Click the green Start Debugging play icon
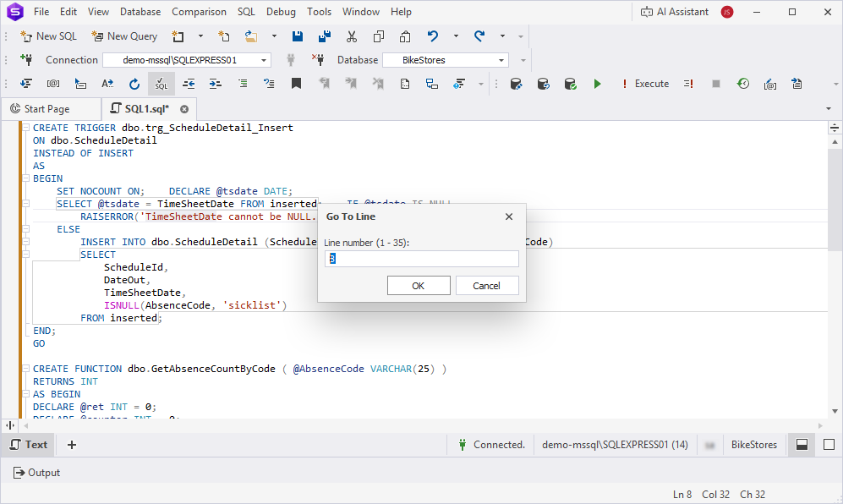843x504 pixels. coord(598,84)
